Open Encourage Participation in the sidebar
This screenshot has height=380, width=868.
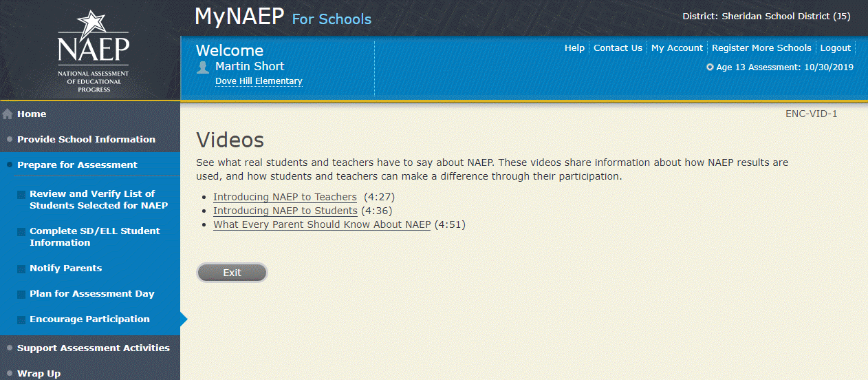coord(89,319)
